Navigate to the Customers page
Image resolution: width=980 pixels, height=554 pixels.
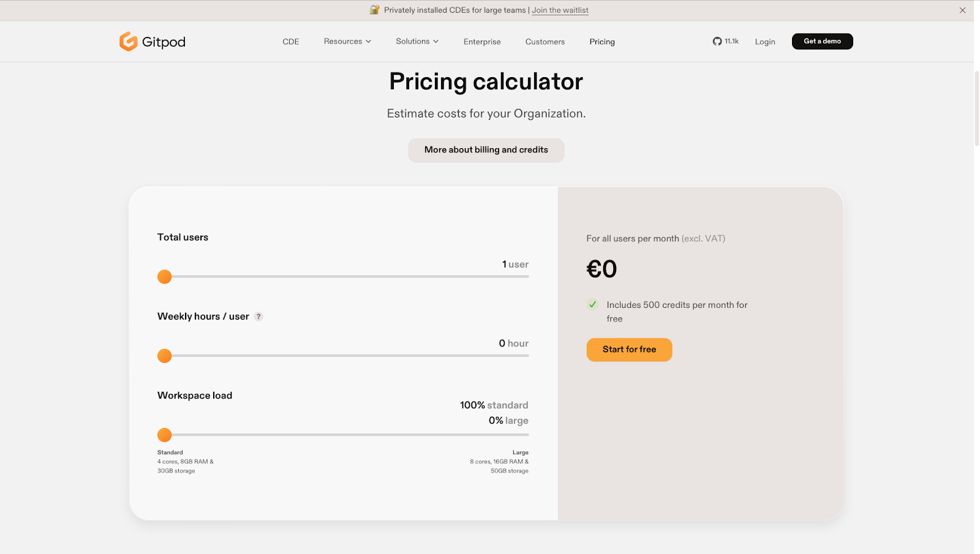(x=545, y=41)
